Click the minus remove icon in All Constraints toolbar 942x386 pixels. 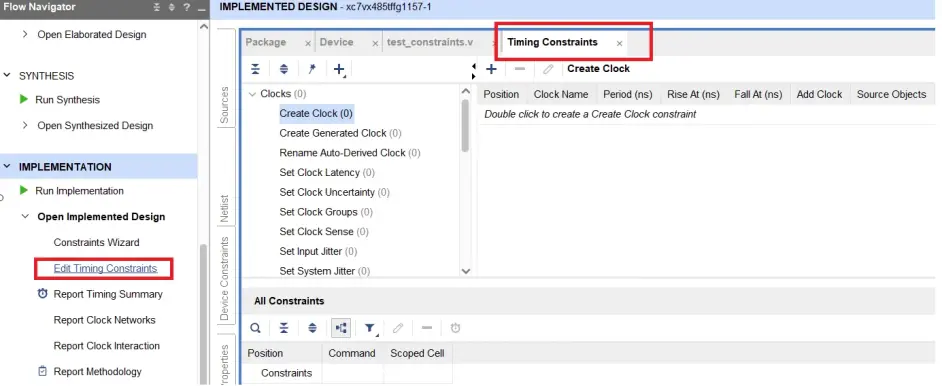tap(427, 328)
